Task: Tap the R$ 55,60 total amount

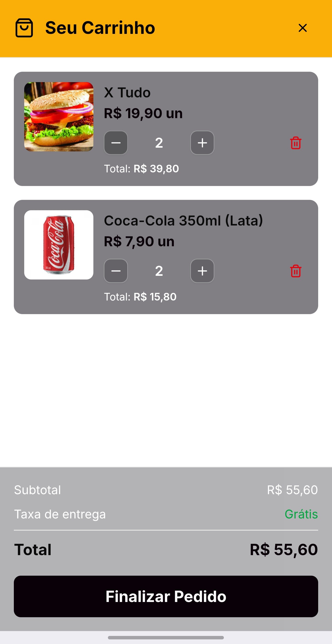Action: click(284, 550)
